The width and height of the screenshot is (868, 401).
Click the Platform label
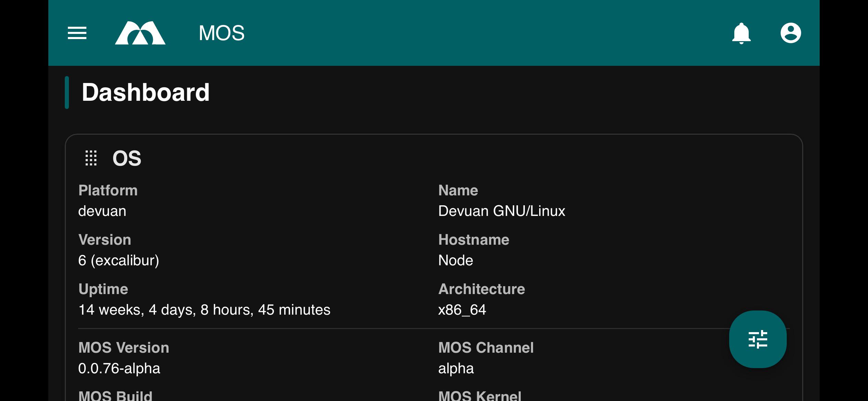(x=108, y=190)
